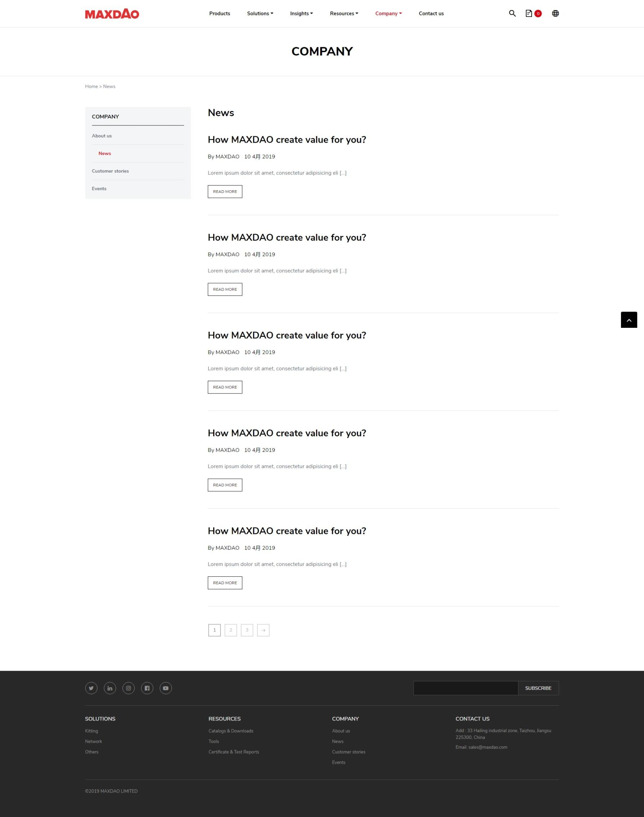Select About us in Company sidebar
Image resolution: width=644 pixels, height=817 pixels.
(102, 136)
